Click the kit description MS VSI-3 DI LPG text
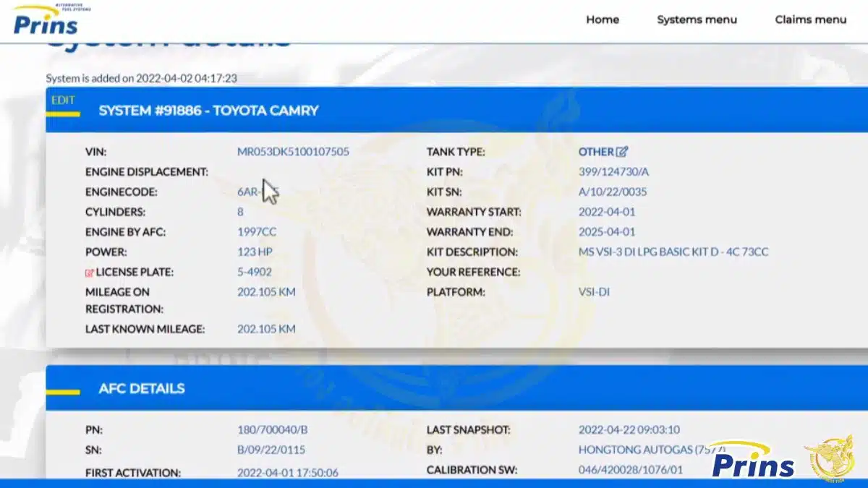Screen dimensions: 868x488 pos(673,252)
